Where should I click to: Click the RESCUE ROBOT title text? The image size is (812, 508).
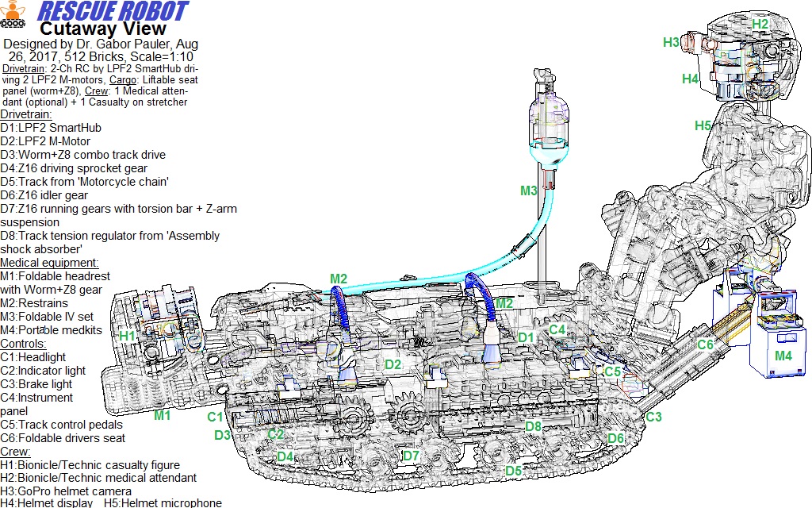pos(111,9)
